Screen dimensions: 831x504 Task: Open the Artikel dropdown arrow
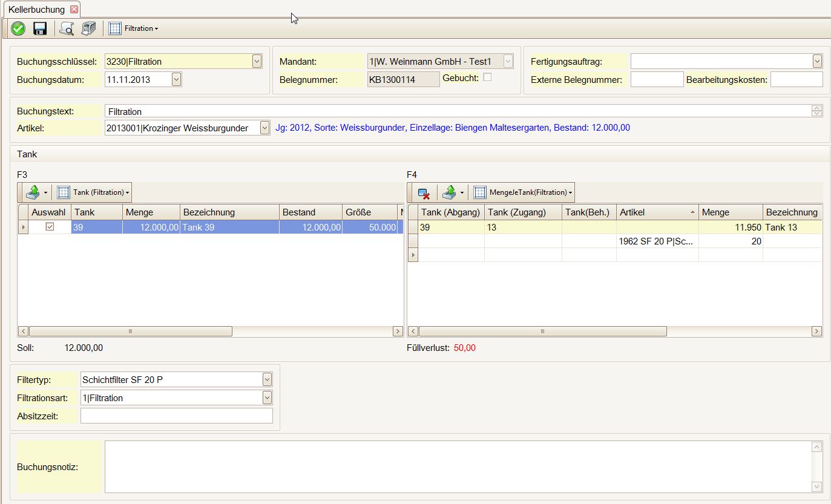(x=264, y=128)
